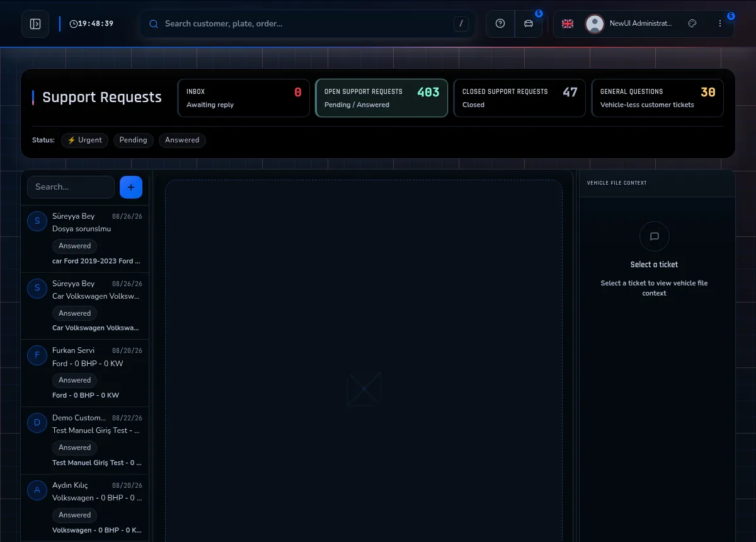Open the General Questions tab
Screen dimensions: 756x542
(658, 98)
